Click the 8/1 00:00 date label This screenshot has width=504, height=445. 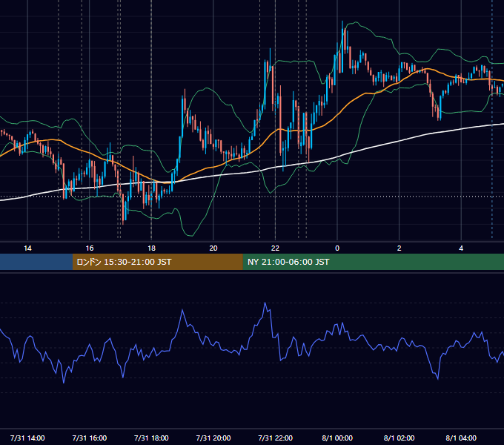pos(337,438)
